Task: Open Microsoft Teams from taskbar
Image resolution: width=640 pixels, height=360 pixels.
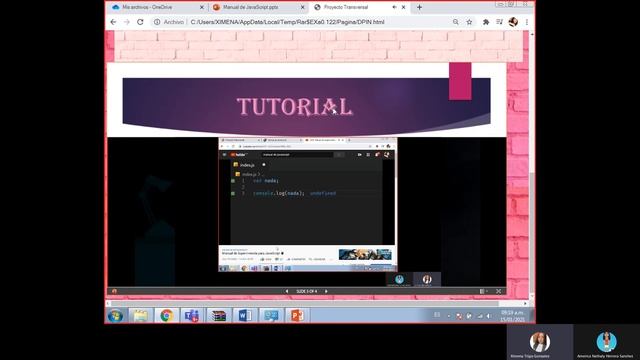Action: pyautogui.click(x=192, y=316)
